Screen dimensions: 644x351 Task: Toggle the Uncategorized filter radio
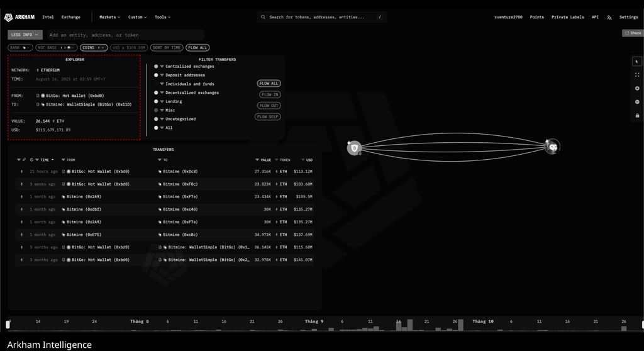pyautogui.click(x=156, y=119)
